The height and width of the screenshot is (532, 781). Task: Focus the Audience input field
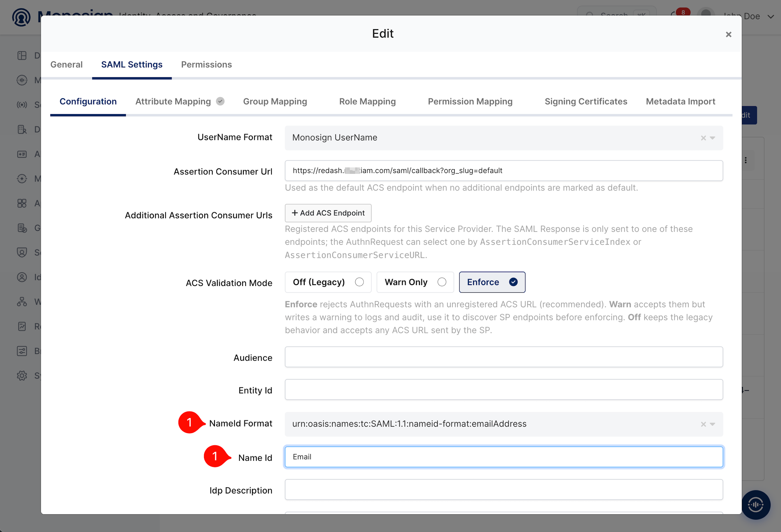[504, 357]
